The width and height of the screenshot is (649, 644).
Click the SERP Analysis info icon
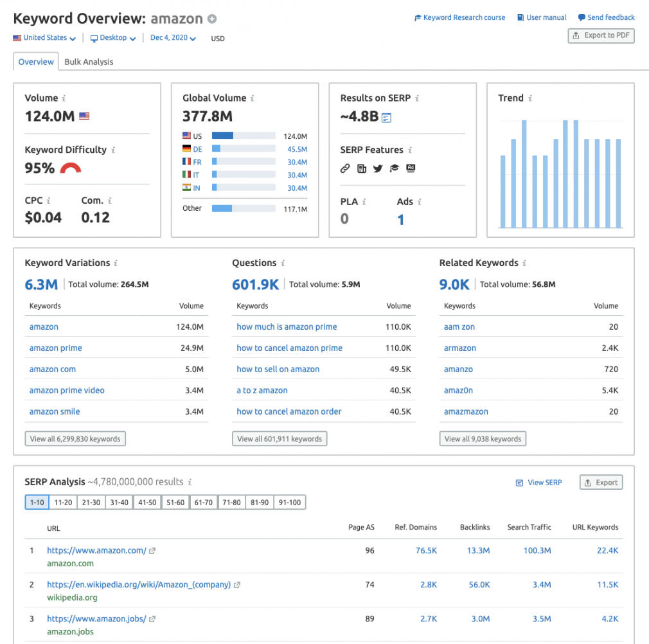(190, 482)
